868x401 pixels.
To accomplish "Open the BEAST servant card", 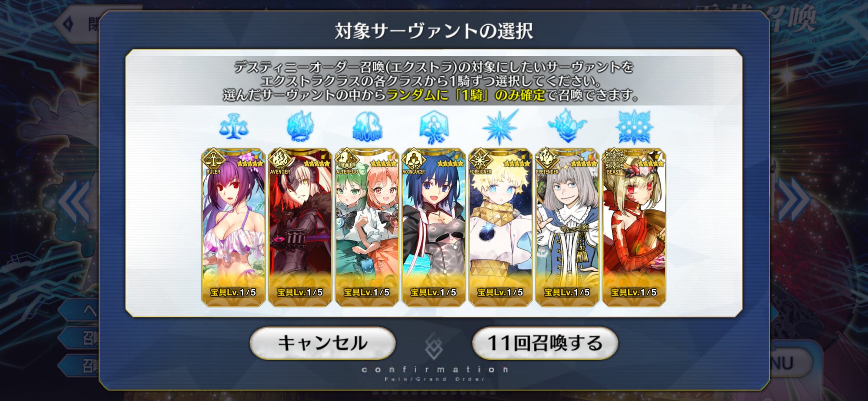I will pyautogui.click(x=634, y=227).
